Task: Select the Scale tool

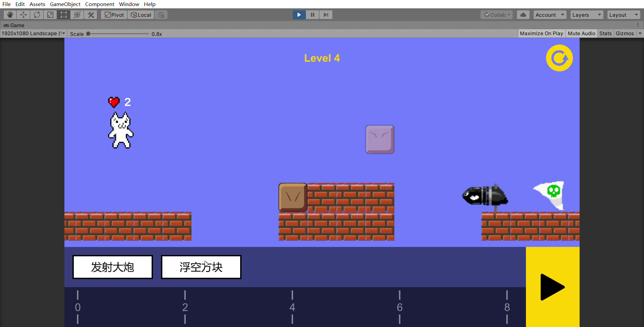Action: [50, 15]
